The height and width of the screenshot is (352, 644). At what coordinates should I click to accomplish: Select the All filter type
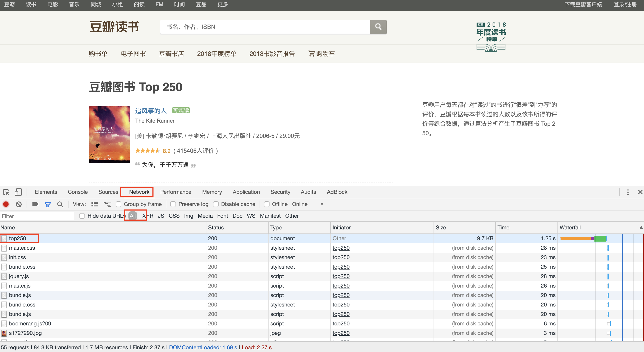coord(133,216)
